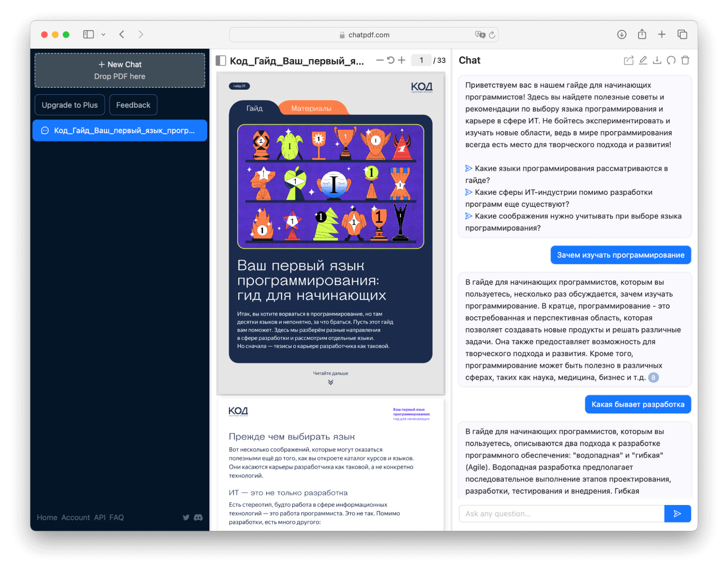Open the citation source badge 8
This screenshot has height=571, width=728.
(x=653, y=378)
